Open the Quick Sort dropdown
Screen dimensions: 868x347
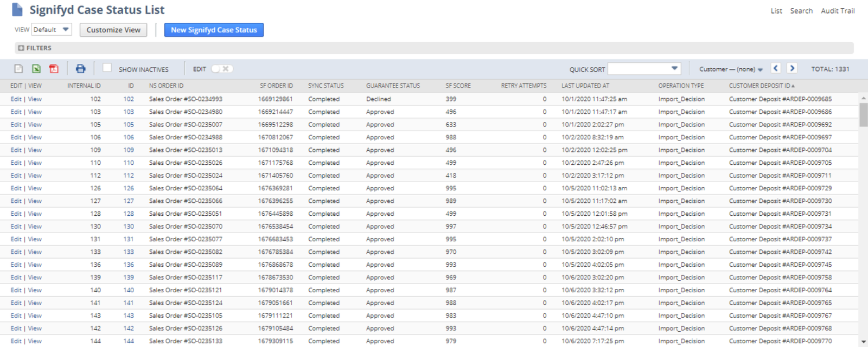tap(644, 69)
